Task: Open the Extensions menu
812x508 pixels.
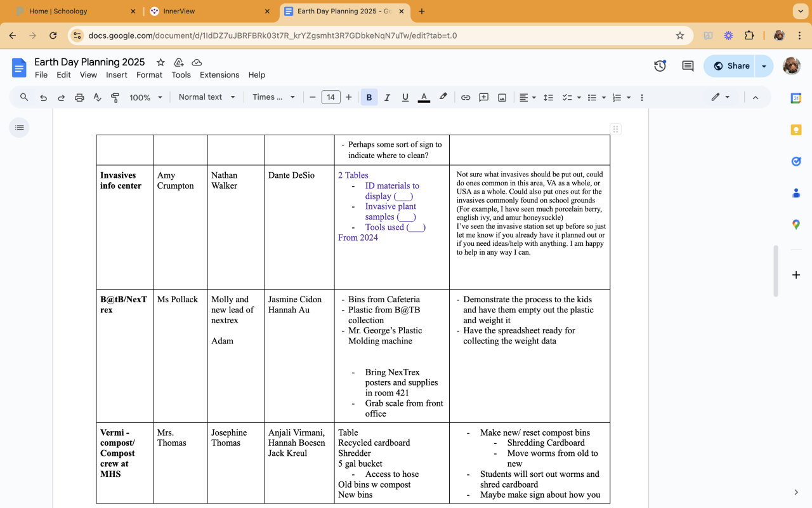Action: [x=219, y=75]
